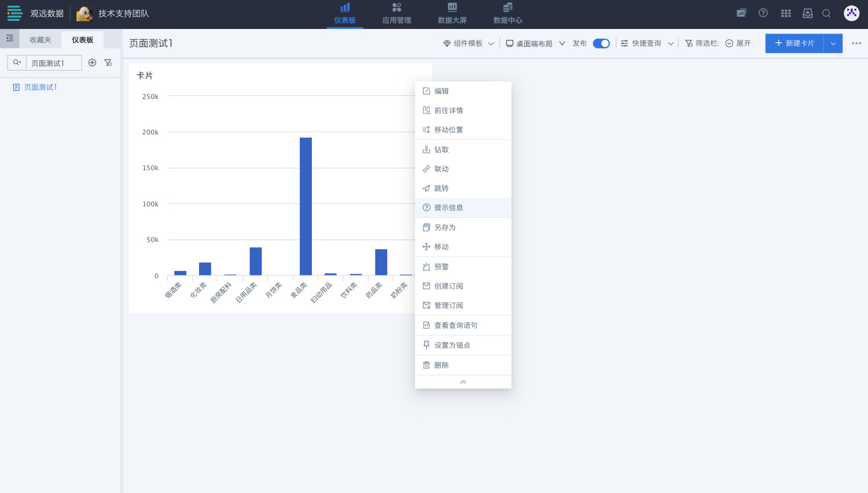Collapse the context menu with bottom chevron

pos(463,382)
